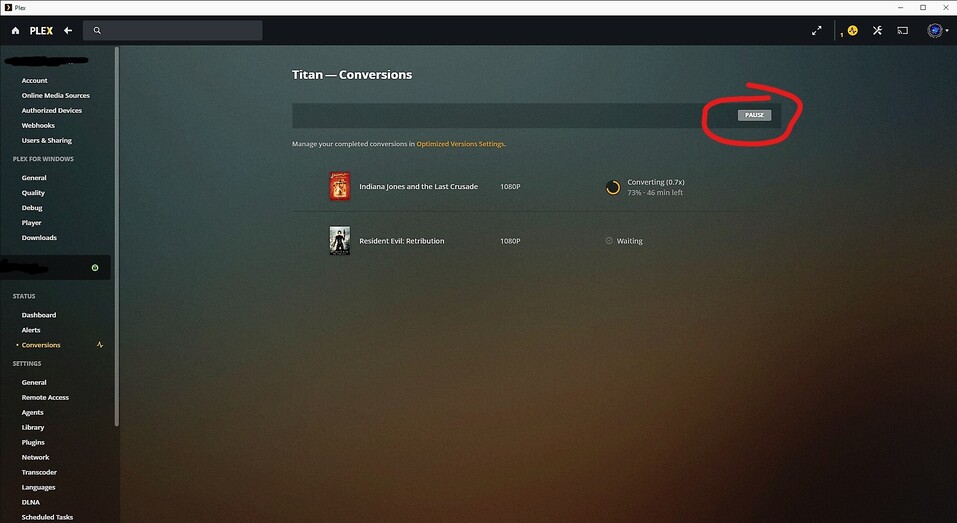Open the user avatar menu

pyautogui.click(x=935, y=31)
